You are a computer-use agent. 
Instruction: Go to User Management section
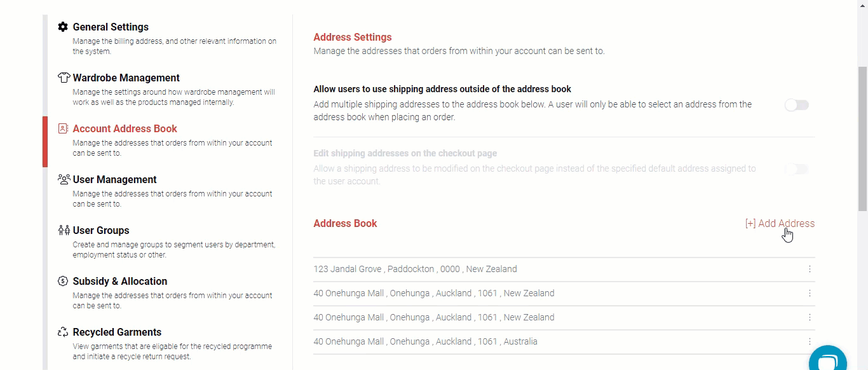[114, 179]
